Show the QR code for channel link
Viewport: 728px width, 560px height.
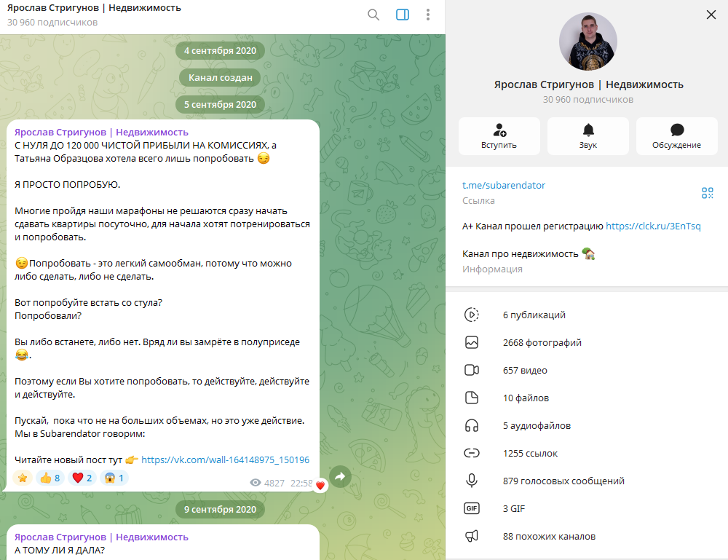(x=707, y=193)
